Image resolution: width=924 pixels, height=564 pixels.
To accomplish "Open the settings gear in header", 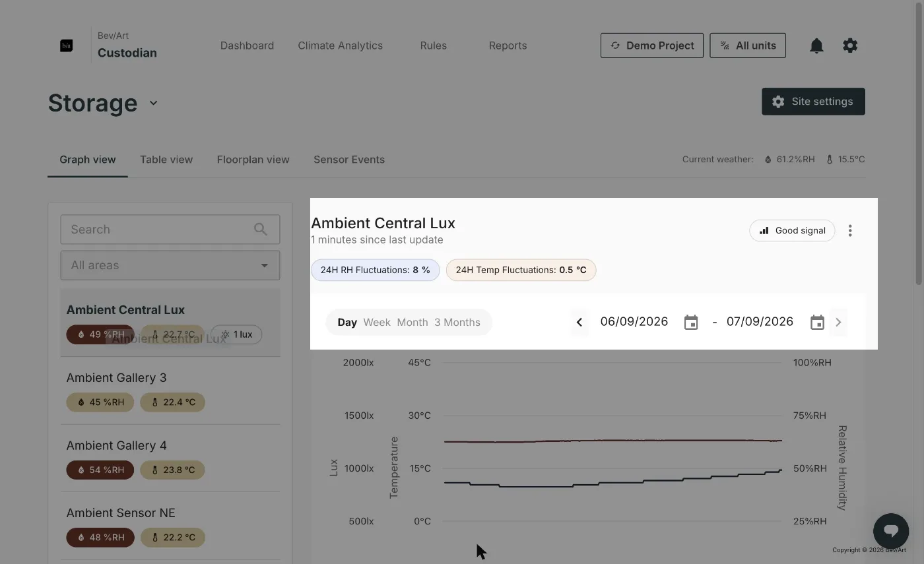I will point(850,46).
